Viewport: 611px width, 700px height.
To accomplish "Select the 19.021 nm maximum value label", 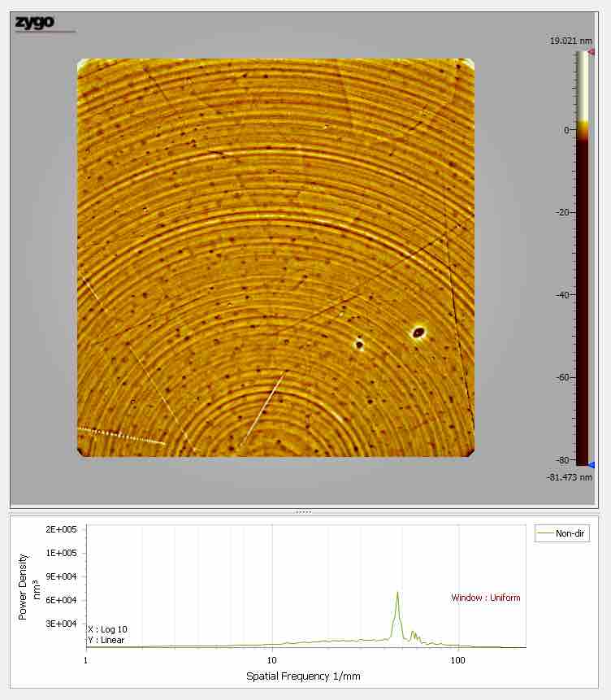I will click(570, 40).
